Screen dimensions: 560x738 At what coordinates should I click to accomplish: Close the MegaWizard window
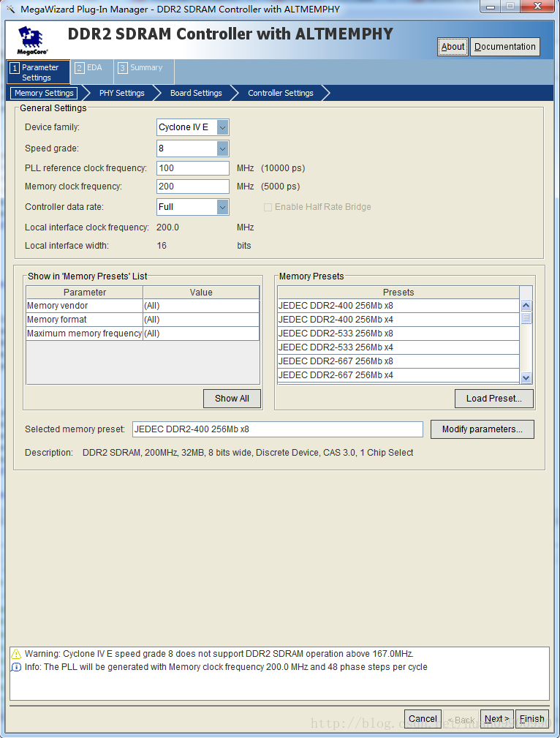tap(538, 7)
